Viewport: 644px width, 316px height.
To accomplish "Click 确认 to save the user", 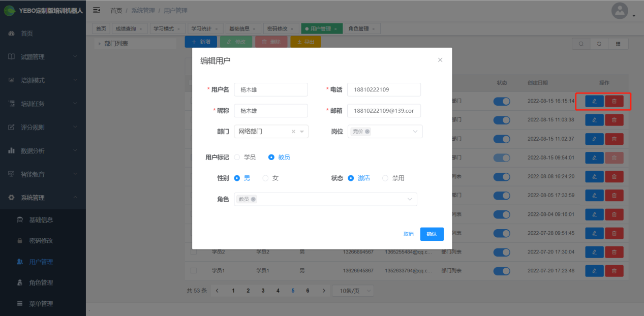I will [432, 234].
